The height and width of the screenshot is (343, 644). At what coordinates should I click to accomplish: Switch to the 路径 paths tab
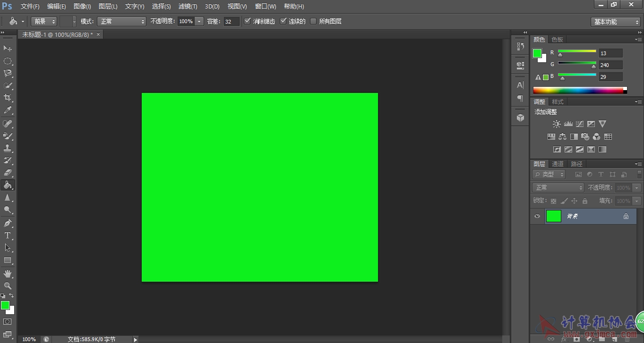pos(577,164)
